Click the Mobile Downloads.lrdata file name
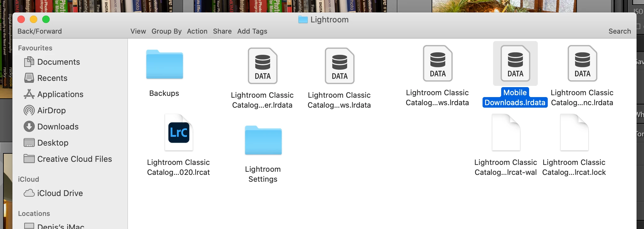Image resolution: width=644 pixels, height=229 pixels. [x=515, y=98]
